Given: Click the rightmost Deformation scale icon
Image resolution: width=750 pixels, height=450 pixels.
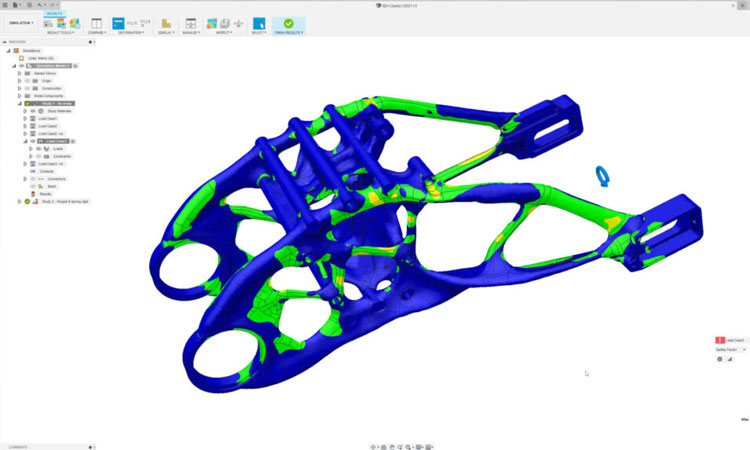Looking at the screenshot, I should click(145, 23).
